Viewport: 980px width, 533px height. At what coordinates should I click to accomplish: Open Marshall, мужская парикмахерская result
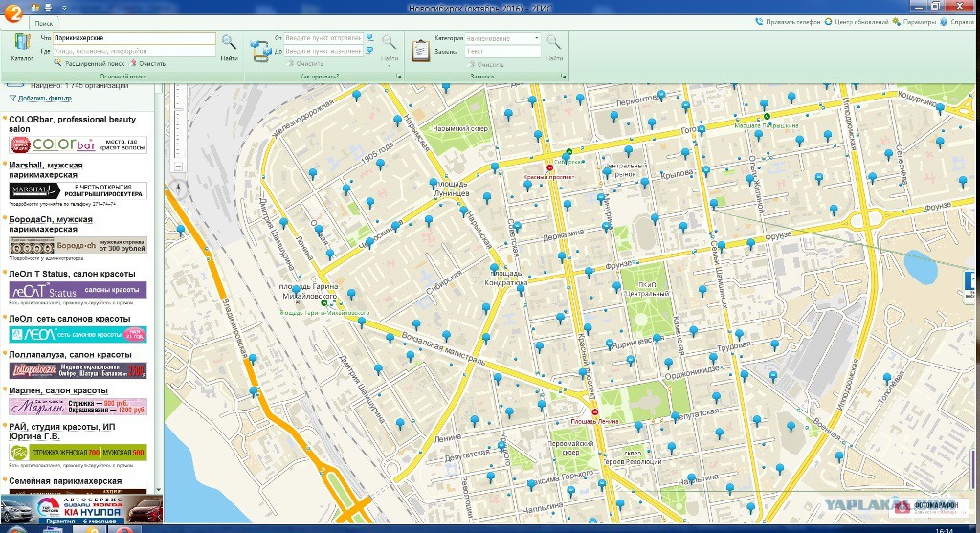coord(46,170)
